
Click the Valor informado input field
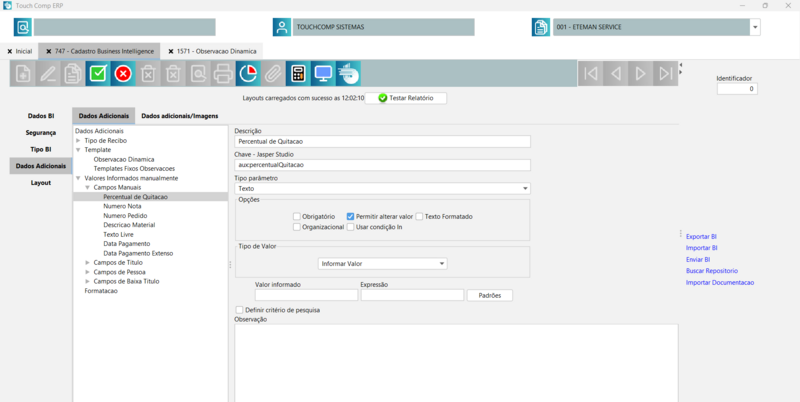click(x=304, y=295)
